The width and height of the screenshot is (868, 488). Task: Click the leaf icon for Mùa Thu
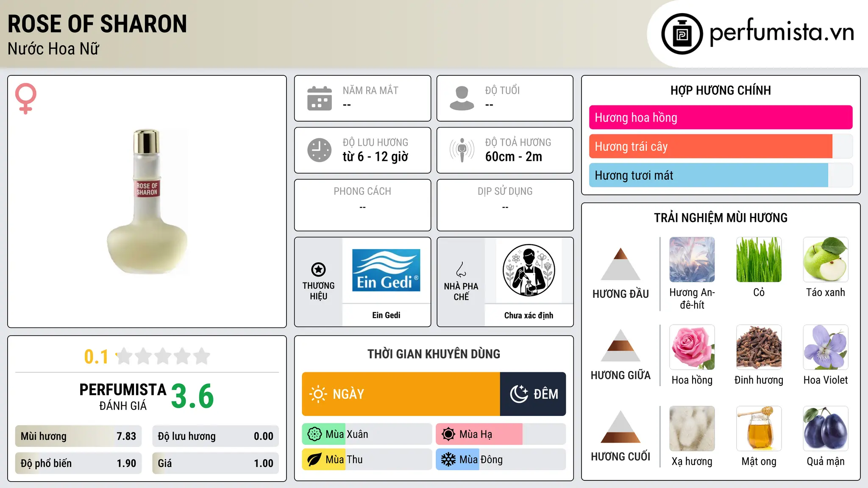(314, 460)
